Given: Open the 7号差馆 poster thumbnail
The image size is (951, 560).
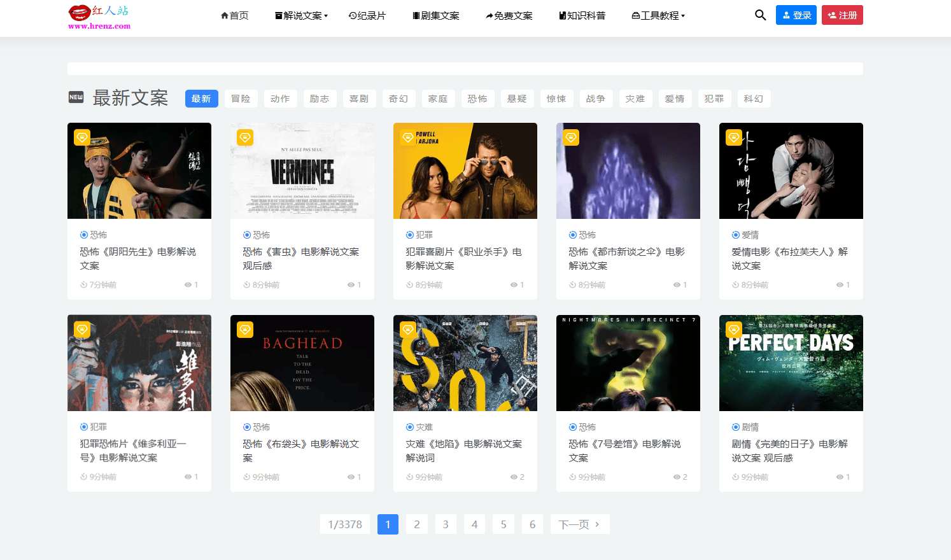Looking at the screenshot, I should [628, 363].
